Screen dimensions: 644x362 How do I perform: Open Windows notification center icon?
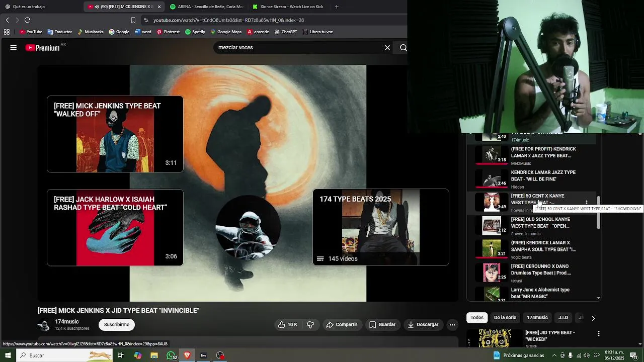click(x=633, y=355)
